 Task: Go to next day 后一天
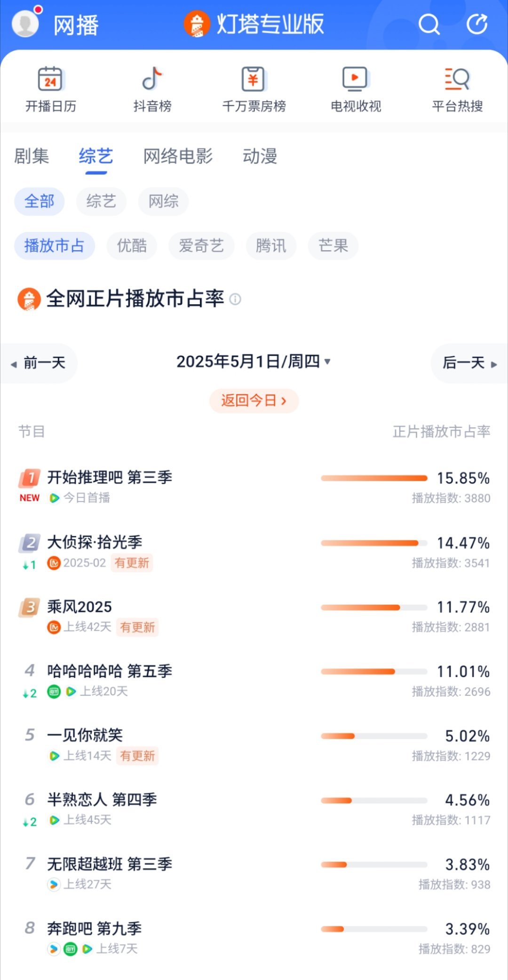pos(469,363)
